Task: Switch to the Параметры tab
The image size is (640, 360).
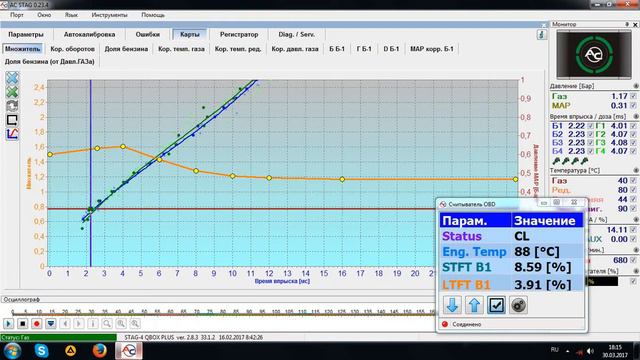Action: coord(26,34)
